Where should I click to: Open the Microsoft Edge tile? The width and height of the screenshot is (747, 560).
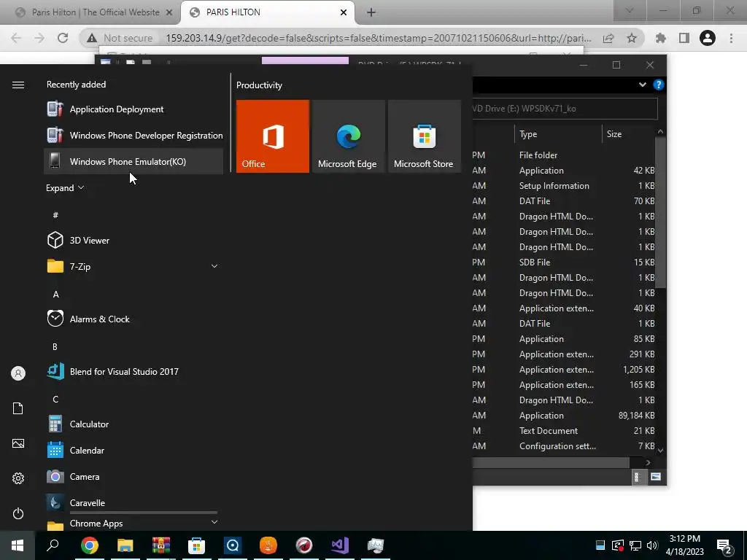[348, 136]
